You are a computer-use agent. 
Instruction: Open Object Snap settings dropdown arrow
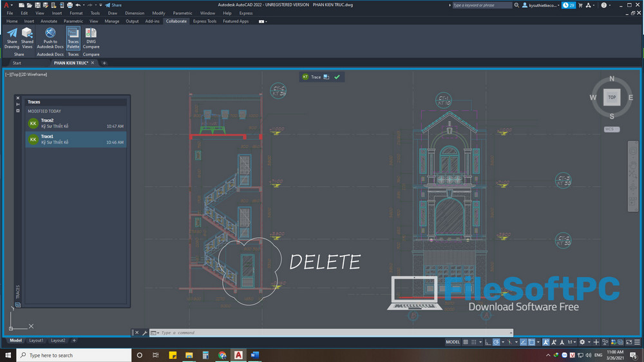tap(538, 342)
